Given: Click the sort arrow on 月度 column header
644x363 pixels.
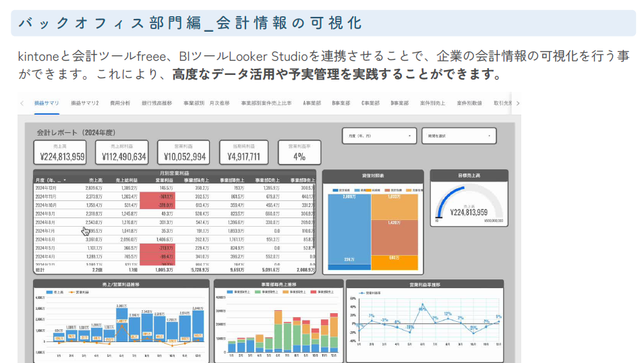Looking at the screenshot, I should pos(65,180).
